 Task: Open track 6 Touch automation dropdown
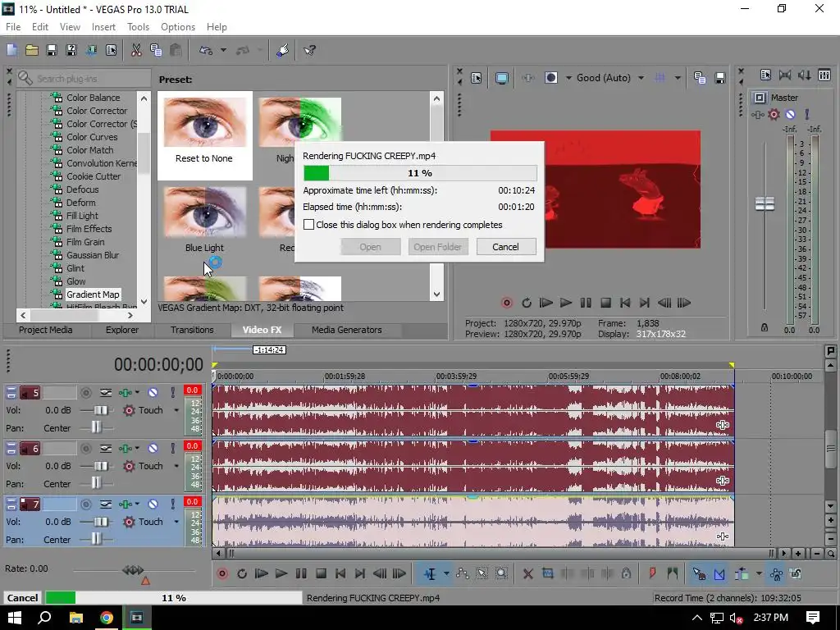176,466
